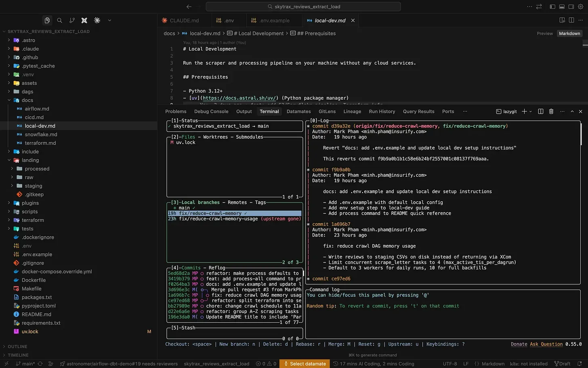Select the Source Control icon

point(72,20)
